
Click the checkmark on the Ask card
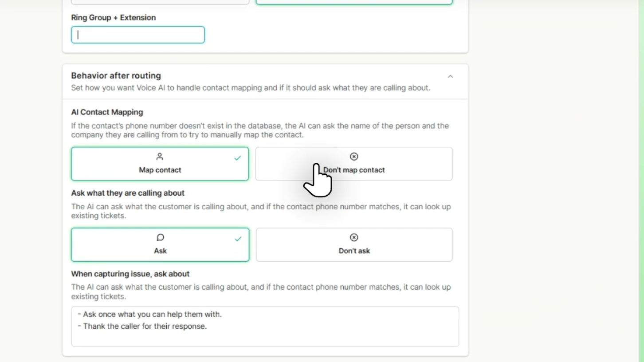point(238,239)
